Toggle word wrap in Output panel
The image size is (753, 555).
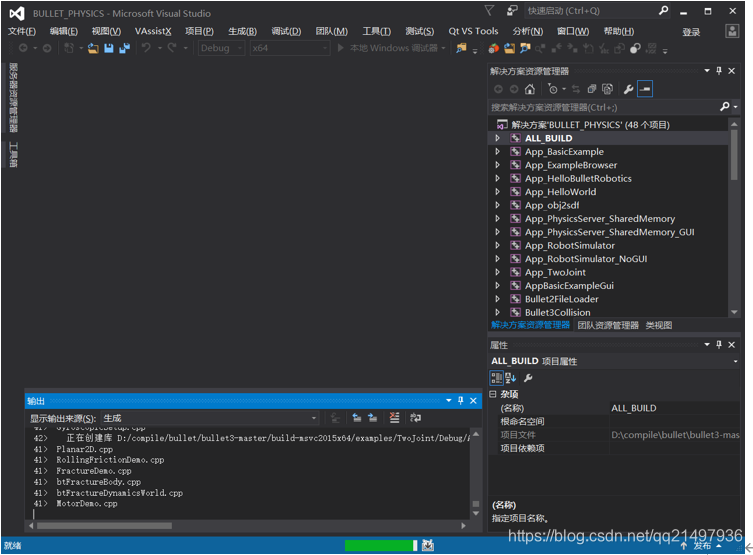416,418
